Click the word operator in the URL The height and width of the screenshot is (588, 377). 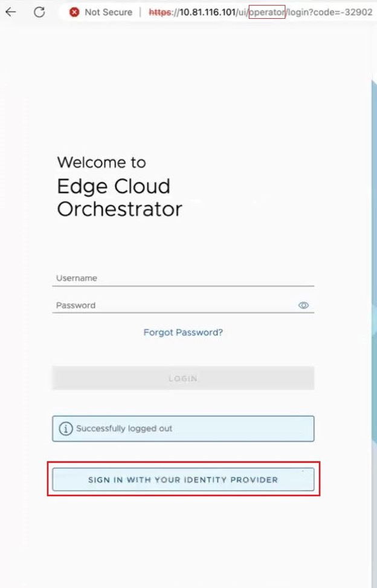coord(267,12)
